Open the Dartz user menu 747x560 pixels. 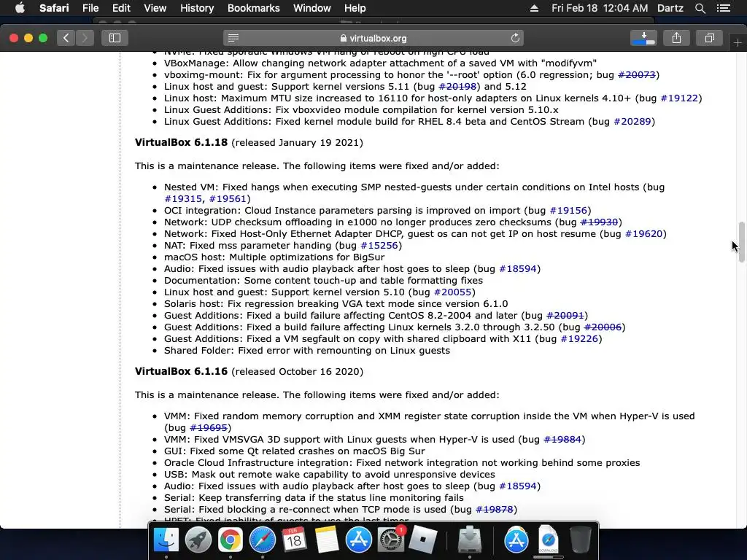(670, 8)
